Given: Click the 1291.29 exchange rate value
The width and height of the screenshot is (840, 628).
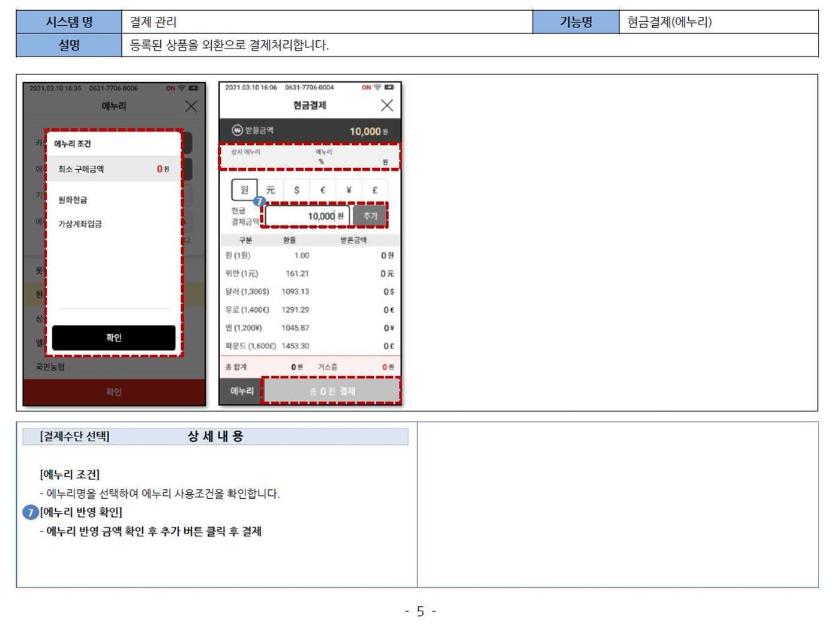Looking at the screenshot, I should [295, 310].
